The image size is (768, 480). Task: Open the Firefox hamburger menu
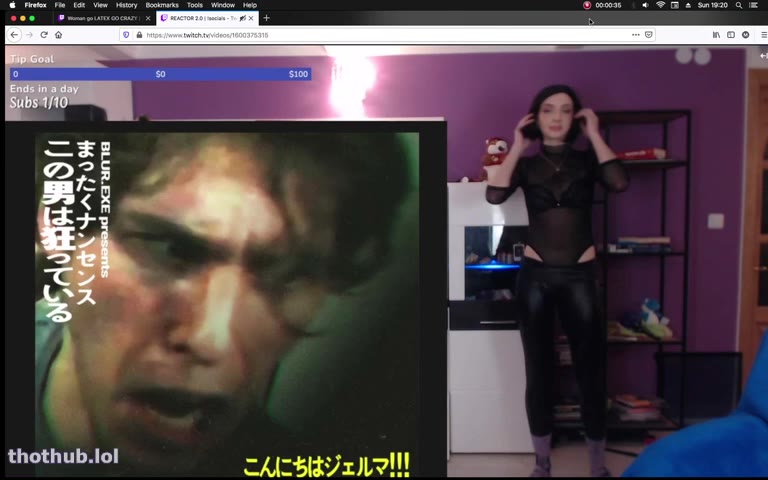pyautogui.click(x=764, y=35)
